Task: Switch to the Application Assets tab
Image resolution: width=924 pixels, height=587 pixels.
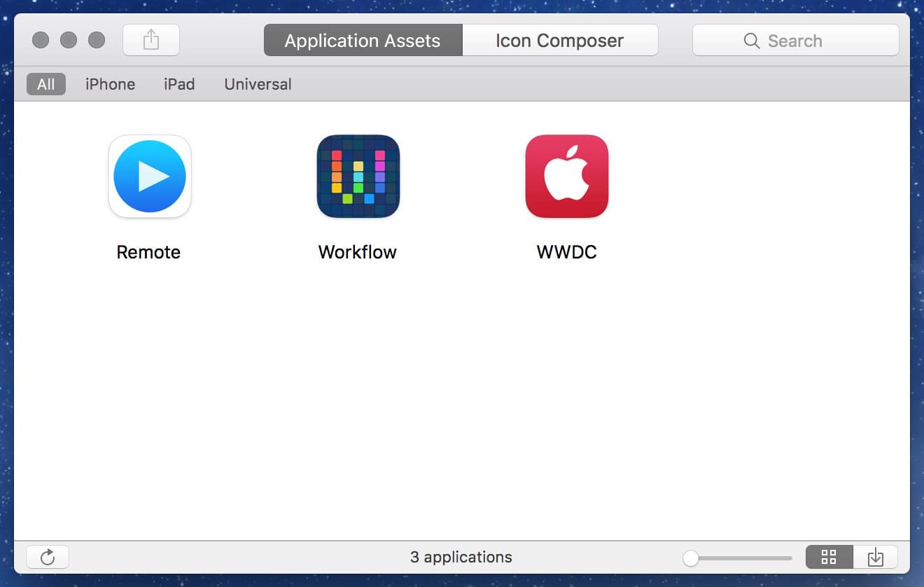Action: click(363, 41)
